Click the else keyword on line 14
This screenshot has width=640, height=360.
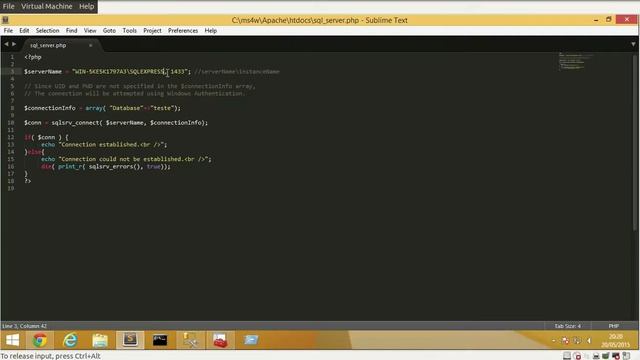(x=34, y=152)
